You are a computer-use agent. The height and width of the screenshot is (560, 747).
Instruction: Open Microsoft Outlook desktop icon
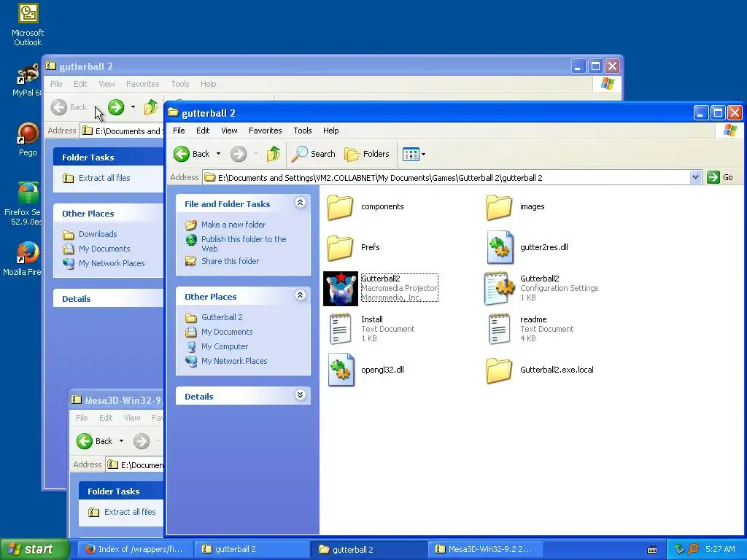[x=28, y=24]
